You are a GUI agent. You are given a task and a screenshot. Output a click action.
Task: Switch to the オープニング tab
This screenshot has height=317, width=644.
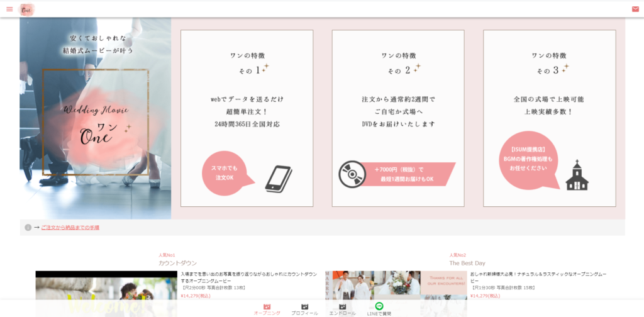pyautogui.click(x=267, y=309)
